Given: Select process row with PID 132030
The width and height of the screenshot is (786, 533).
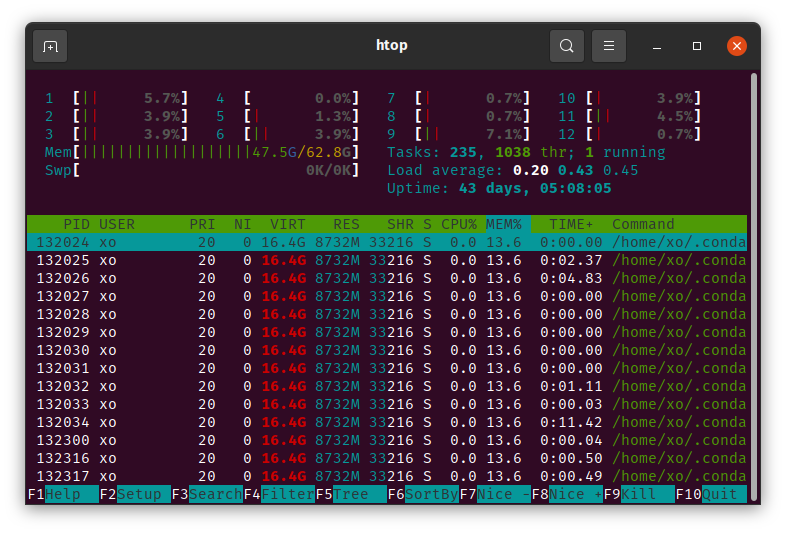Looking at the screenshot, I should click(x=387, y=350).
